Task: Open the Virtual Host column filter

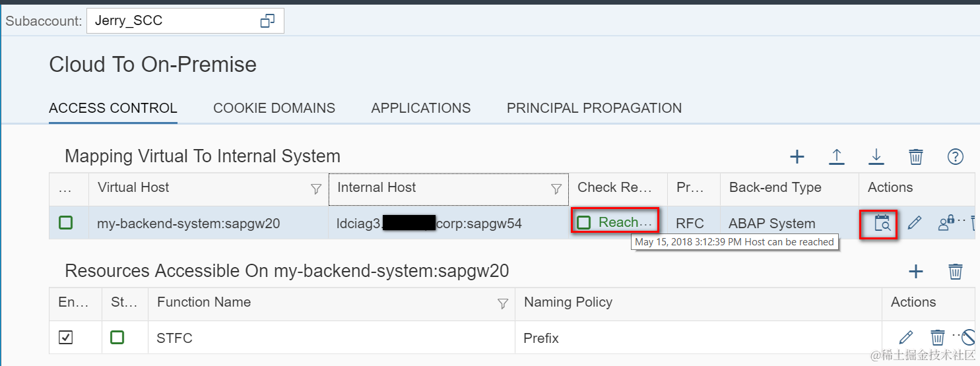Action: 316,189
